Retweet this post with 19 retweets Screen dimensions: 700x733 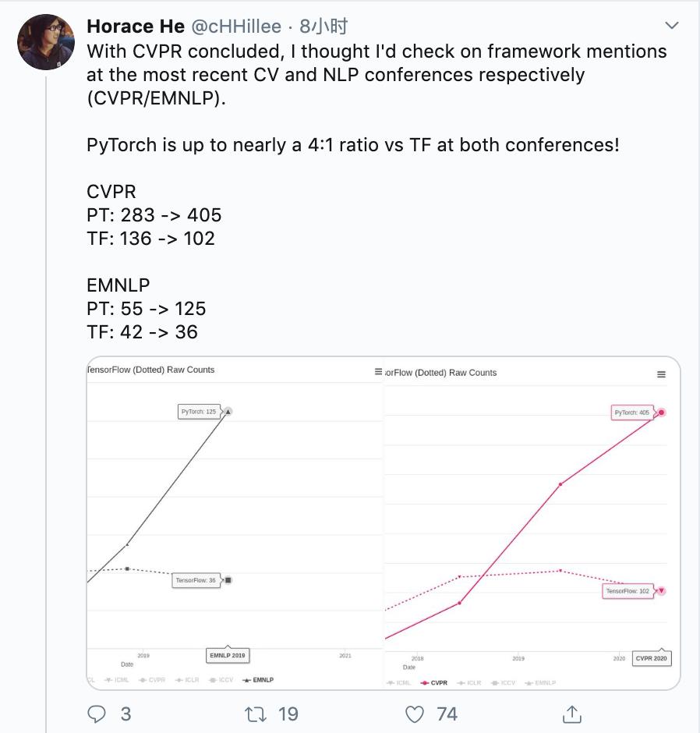256,714
